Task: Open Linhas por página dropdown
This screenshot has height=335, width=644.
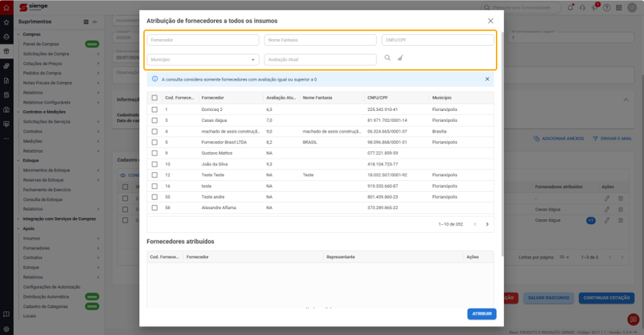Action: click(564, 257)
